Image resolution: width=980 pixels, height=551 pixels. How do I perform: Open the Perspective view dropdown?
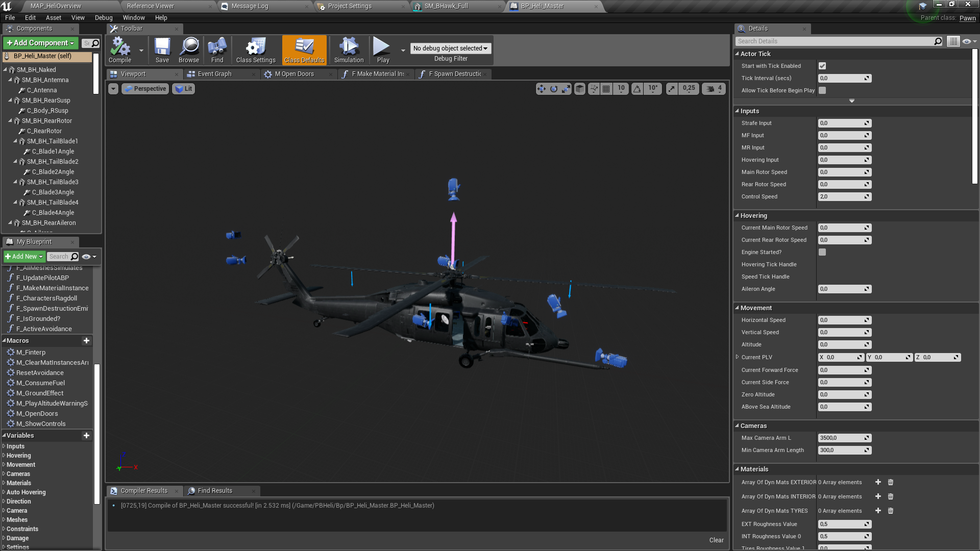(x=145, y=88)
